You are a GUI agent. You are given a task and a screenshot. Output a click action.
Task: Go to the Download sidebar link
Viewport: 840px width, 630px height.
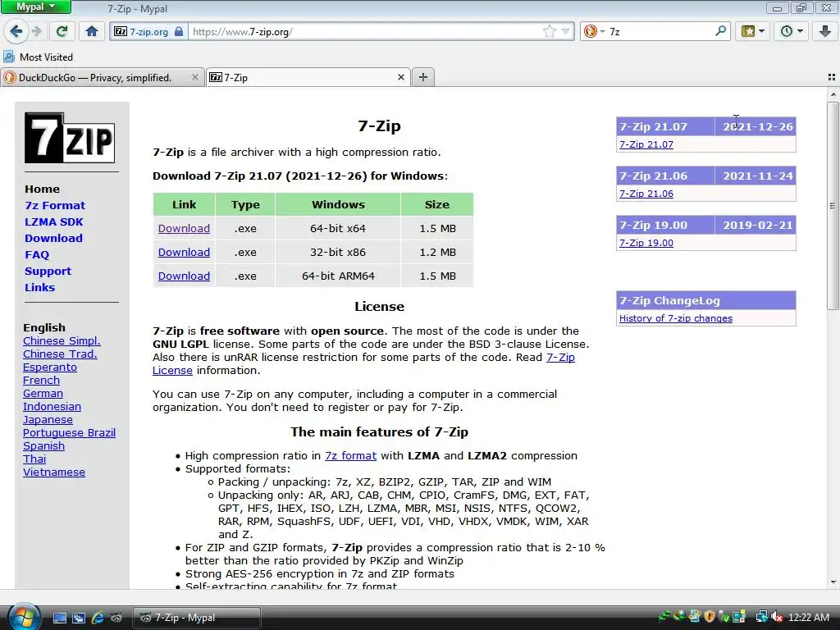point(53,239)
